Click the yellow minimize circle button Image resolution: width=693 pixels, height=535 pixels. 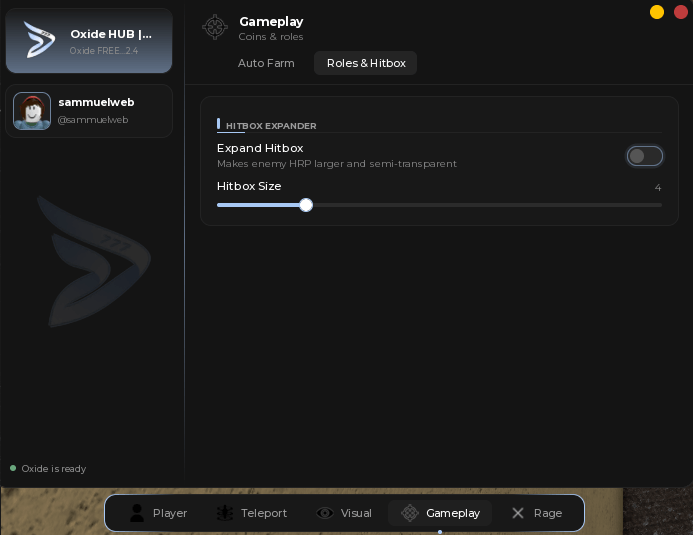[x=657, y=12]
